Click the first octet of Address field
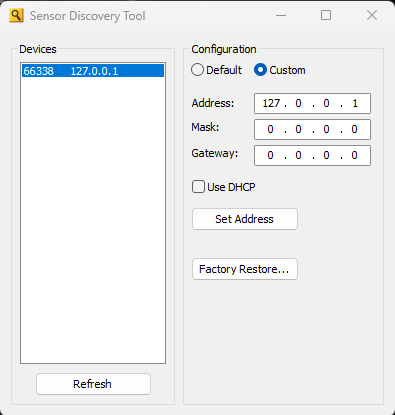 click(271, 103)
